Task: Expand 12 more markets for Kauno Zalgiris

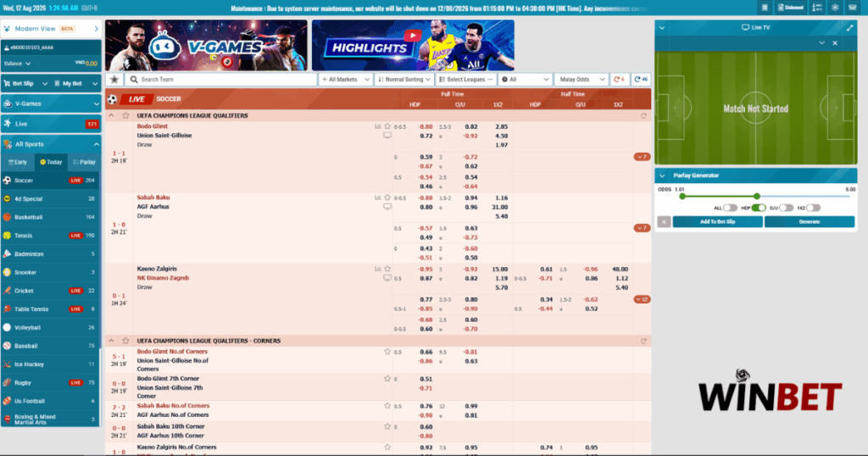Action: click(642, 299)
